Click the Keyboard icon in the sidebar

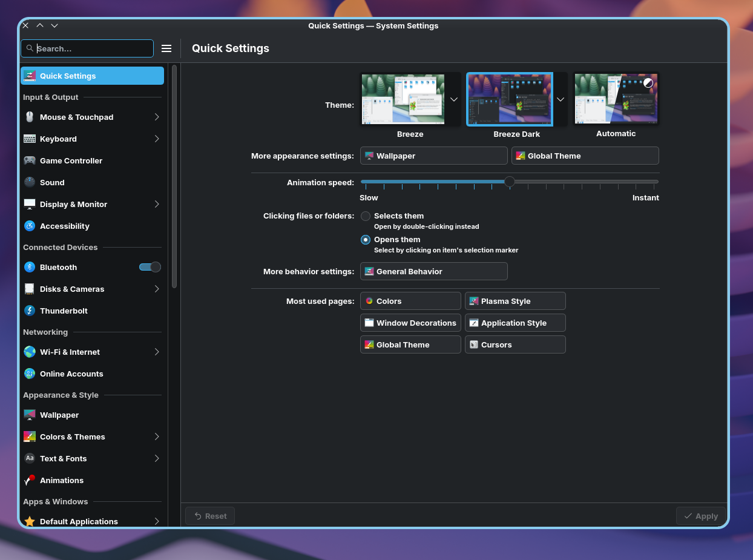click(30, 139)
